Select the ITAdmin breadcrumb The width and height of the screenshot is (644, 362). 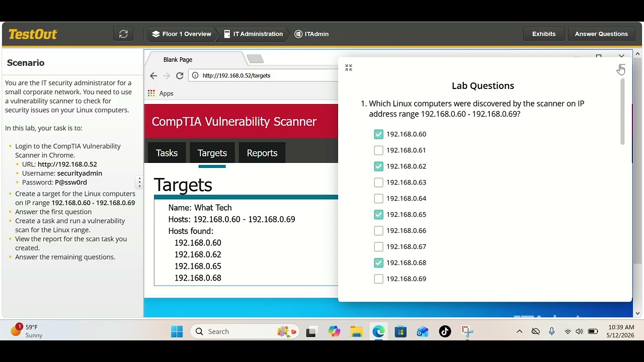[312, 34]
